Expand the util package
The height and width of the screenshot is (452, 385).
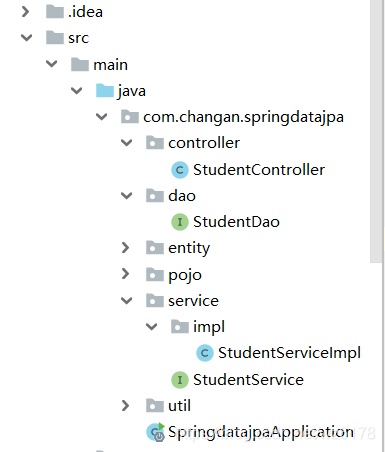point(125,406)
